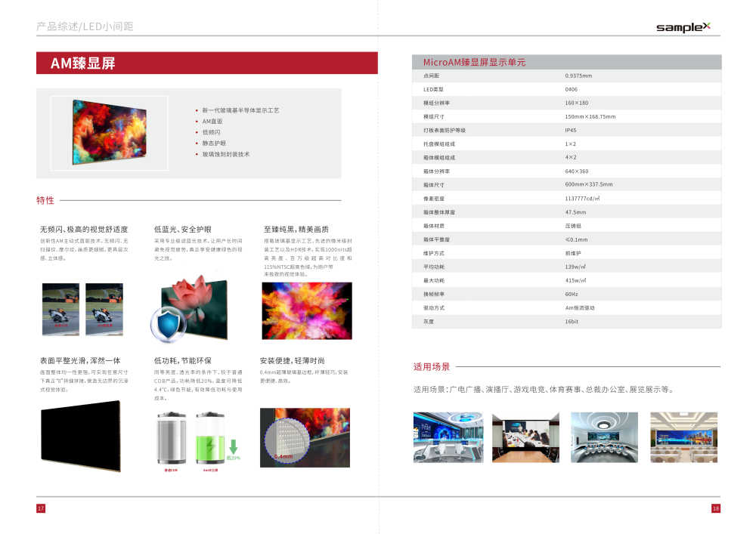Select the colorful powder explosion image

pos(307,310)
